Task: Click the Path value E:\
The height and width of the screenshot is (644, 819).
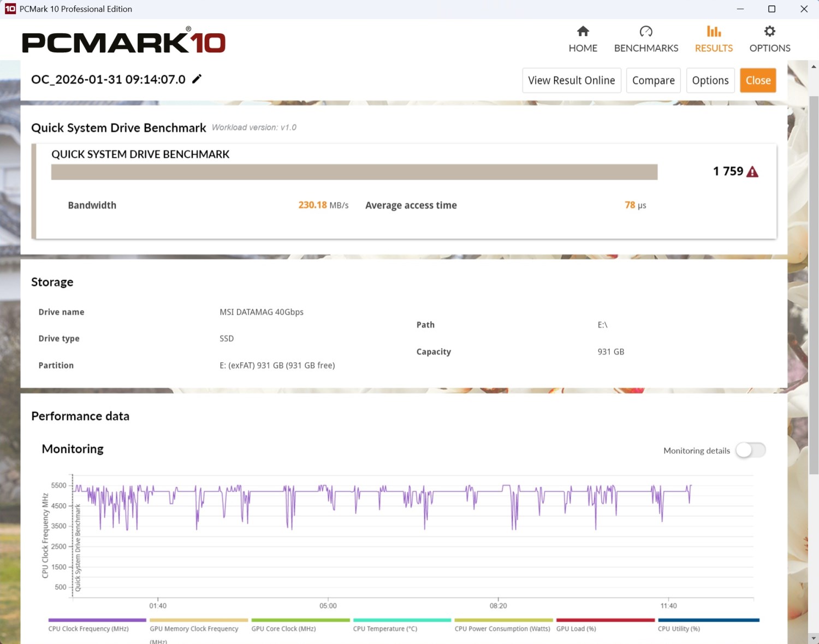Action: tap(602, 325)
